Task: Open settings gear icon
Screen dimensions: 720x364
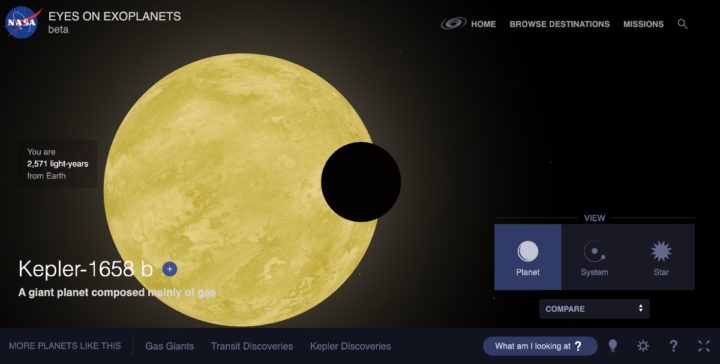Action: click(643, 346)
